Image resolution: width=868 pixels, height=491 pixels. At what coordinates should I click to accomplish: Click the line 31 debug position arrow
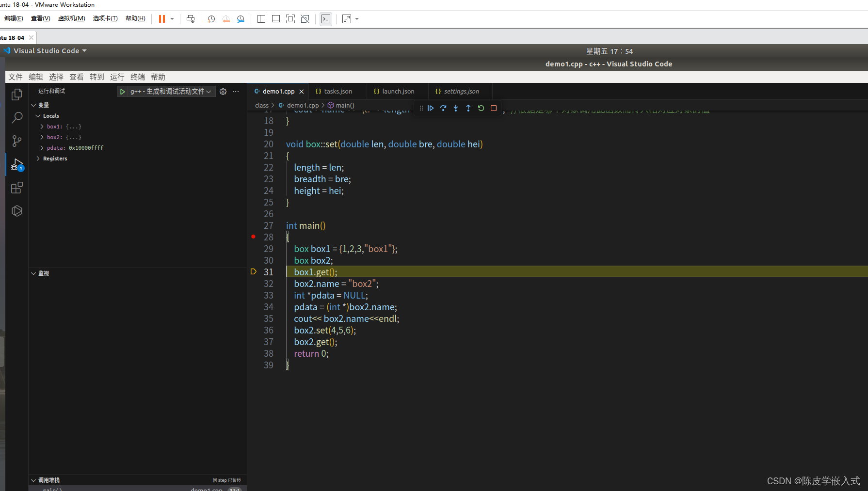click(253, 272)
